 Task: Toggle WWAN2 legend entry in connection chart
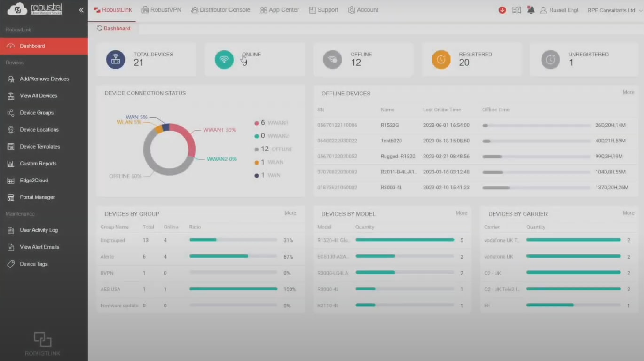(x=272, y=136)
